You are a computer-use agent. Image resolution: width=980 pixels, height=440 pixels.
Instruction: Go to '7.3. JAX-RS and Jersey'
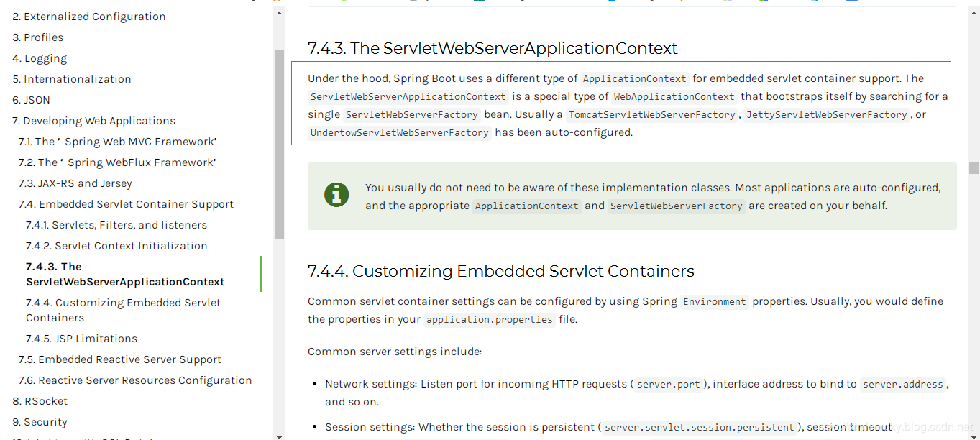75,183
